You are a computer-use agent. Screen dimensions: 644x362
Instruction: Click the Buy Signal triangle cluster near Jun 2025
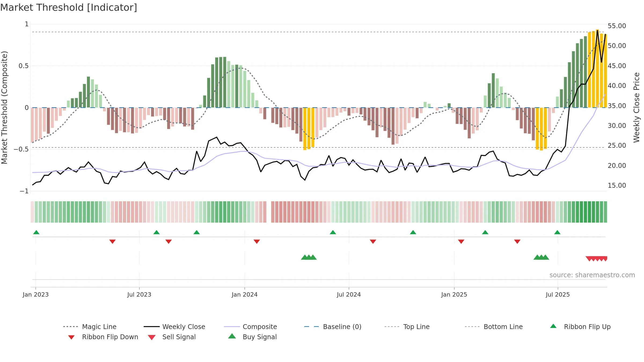541,257
